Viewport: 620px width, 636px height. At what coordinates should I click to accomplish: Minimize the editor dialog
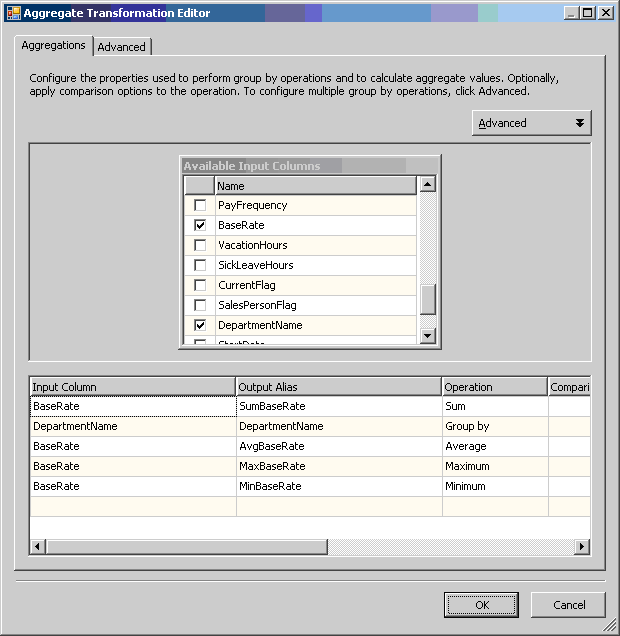coord(571,12)
